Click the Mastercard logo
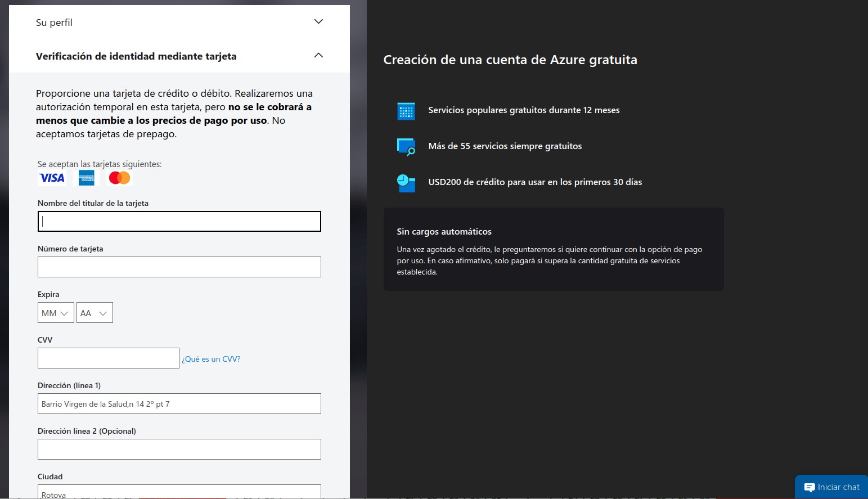Image resolution: width=868 pixels, height=499 pixels. click(119, 178)
